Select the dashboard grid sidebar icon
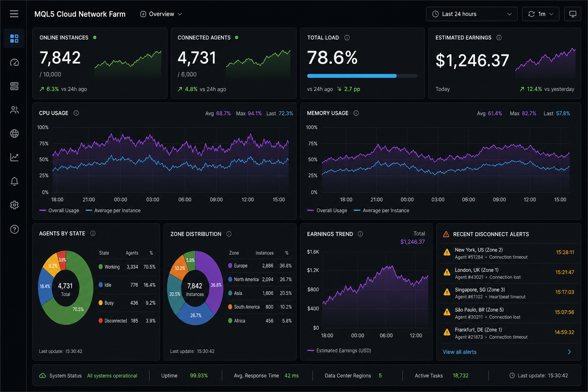 click(14, 38)
